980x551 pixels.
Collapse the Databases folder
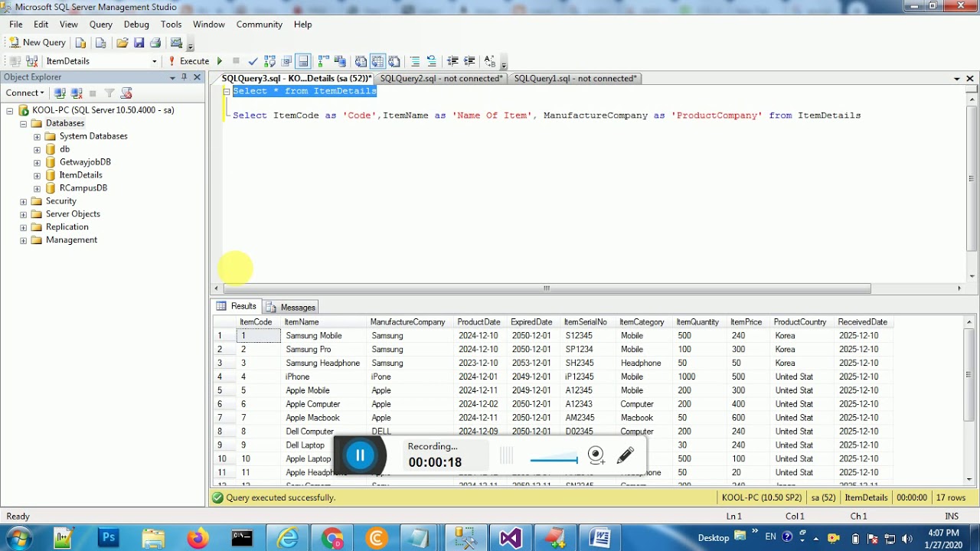(23, 123)
